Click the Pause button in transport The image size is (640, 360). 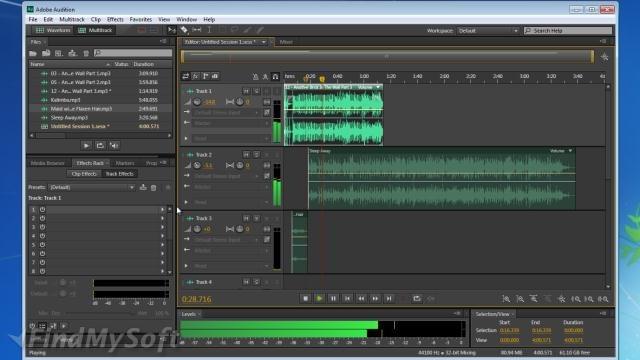click(333, 299)
